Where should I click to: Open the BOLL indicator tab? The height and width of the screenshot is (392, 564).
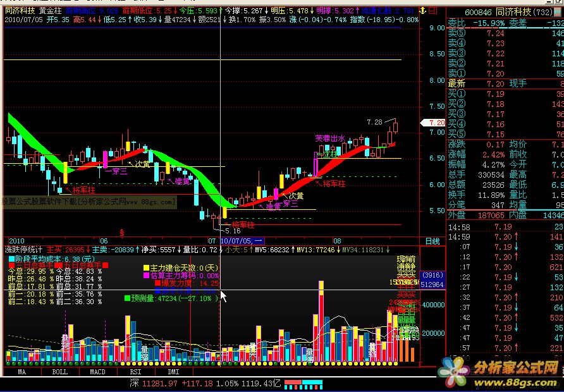pyautogui.click(x=59, y=372)
